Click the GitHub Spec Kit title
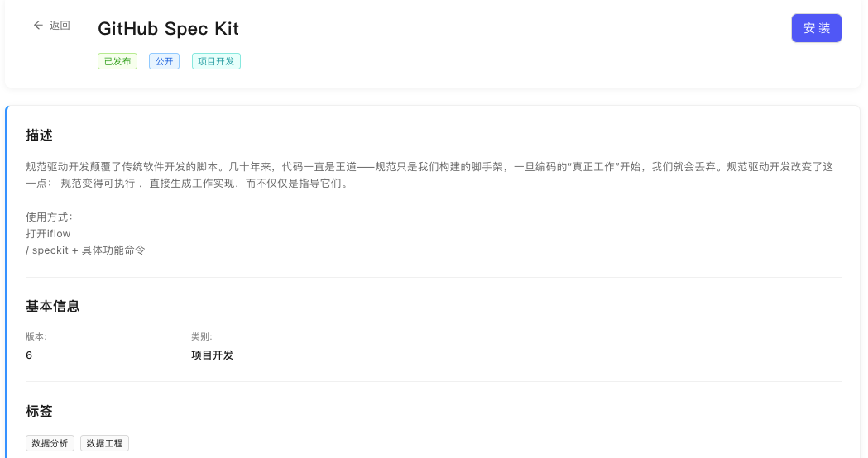The image size is (868, 458). click(168, 29)
